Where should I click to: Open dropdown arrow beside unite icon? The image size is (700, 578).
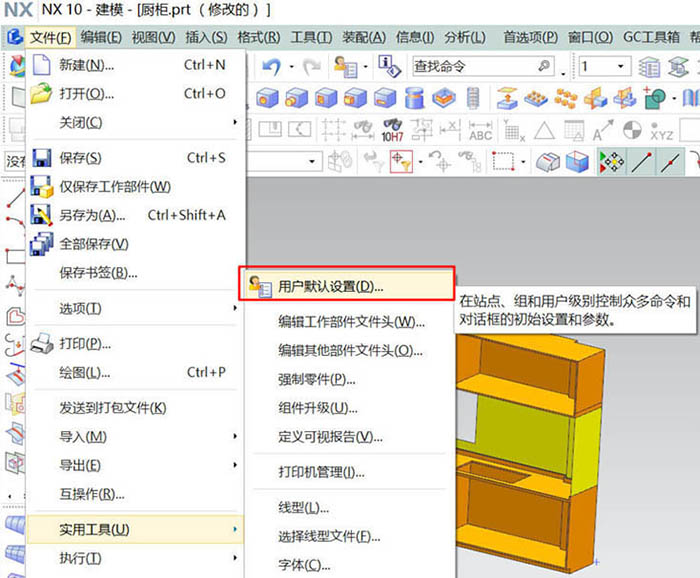point(674,98)
